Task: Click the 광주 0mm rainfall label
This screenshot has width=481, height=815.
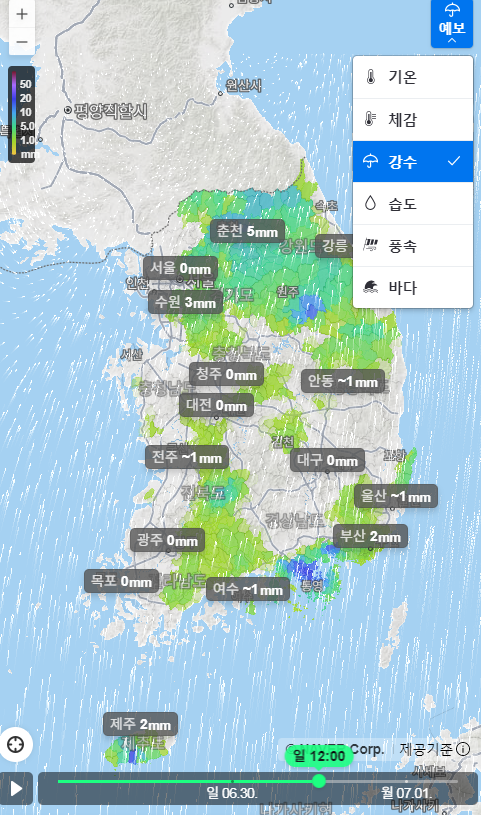Action: [167, 541]
